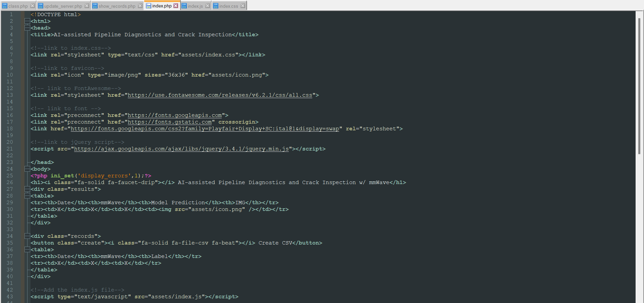Close the index.js tab

coord(207,5)
